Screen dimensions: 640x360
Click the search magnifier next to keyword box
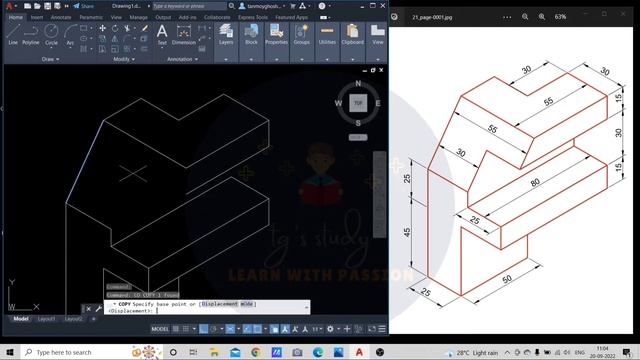231,6
